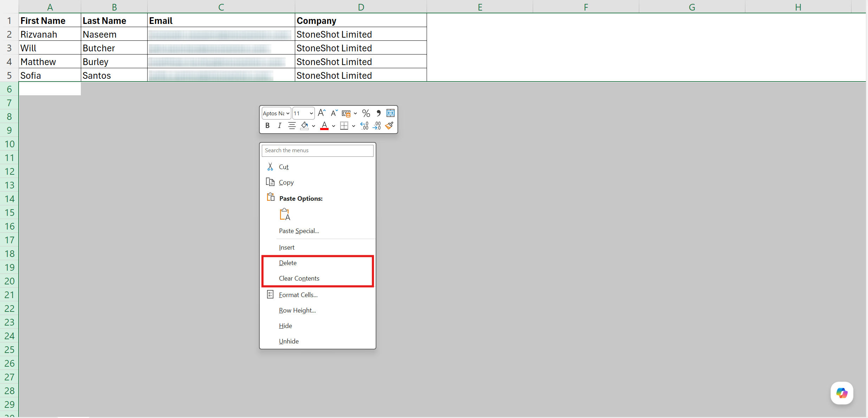The height and width of the screenshot is (418, 868).
Task: Select the Last Name header cell
Action: pos(114,20)
